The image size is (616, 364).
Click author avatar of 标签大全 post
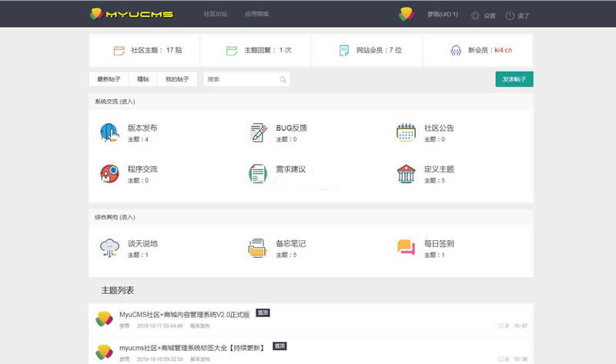(x=104, y=352)
